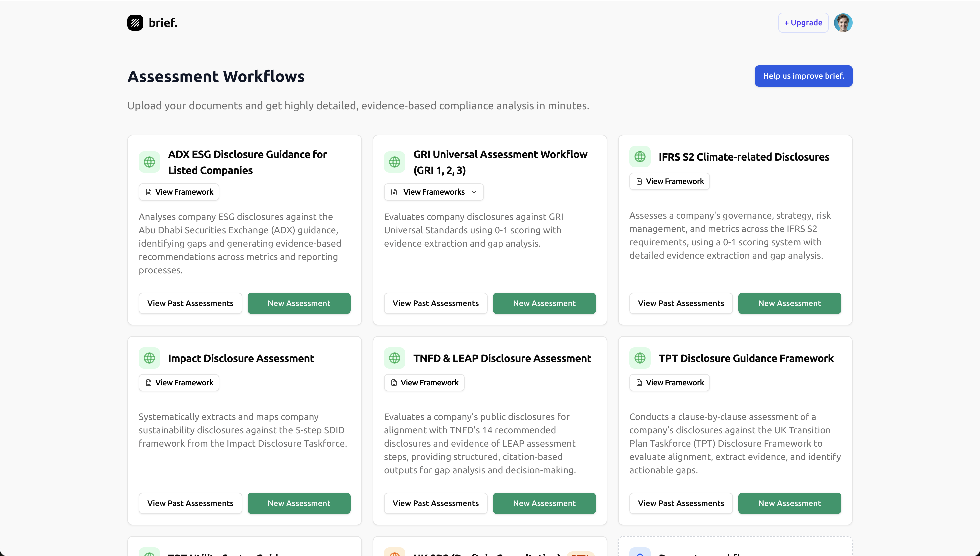Click 'Evaluates company disclosures against GRI' description

pyautogui.click(x=473, y=230)
